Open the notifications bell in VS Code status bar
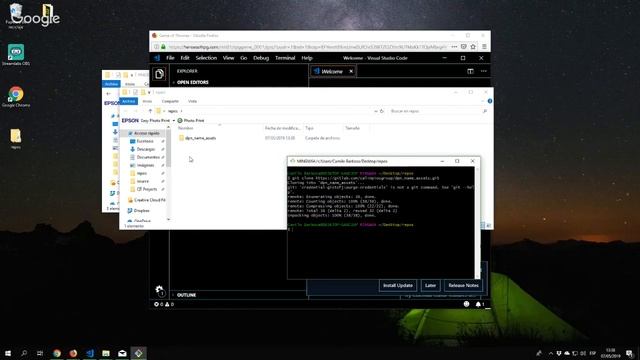 pyautogui.click(x=480, y=304)
